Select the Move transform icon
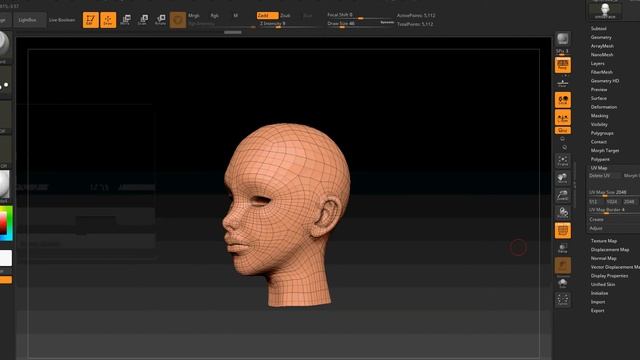640x360 pixels. [x=126, y=20]
